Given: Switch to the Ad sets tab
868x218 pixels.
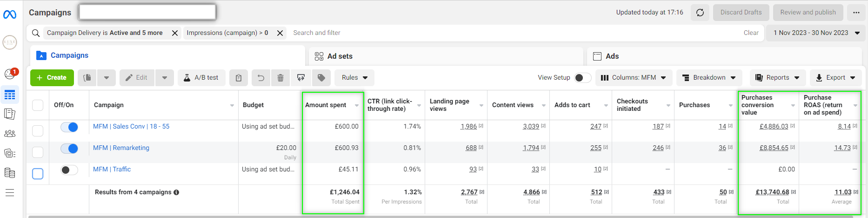Looking at the screenshot, I should 340,56.
